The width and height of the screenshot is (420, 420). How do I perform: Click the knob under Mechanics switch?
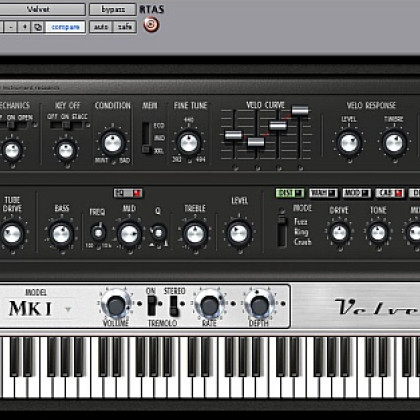pos(12,150)
